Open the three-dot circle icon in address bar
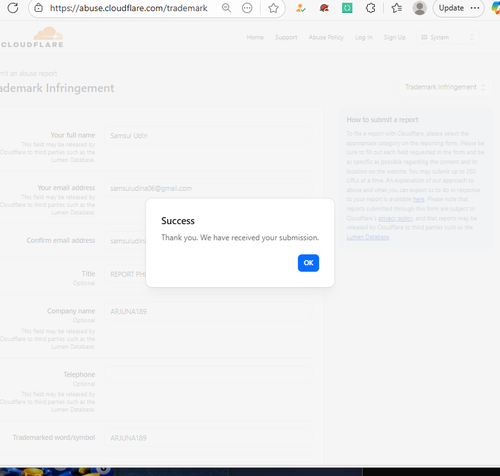The image size is (500, 476). (247, 8)
